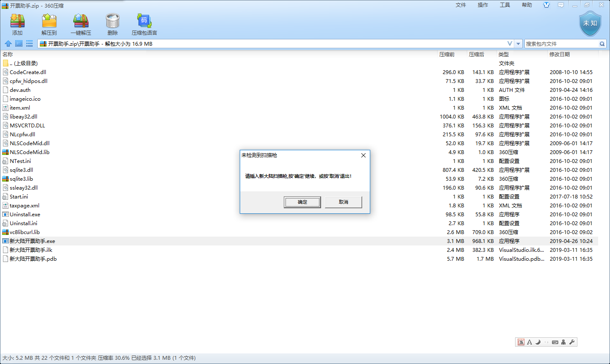The height and width of the screenshot is (364, 610).
Task: Switch to large icon view mode
Action: pyautogui.click(x=19, y=44)
